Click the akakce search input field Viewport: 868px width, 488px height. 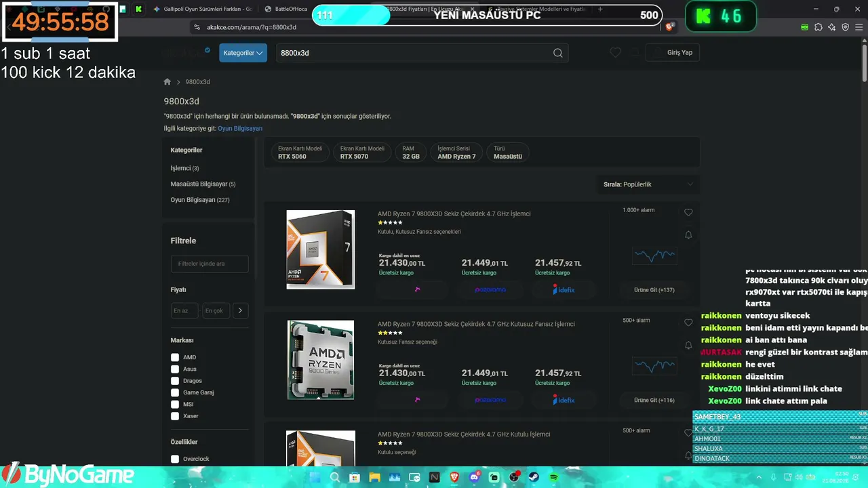pos(414,53)
